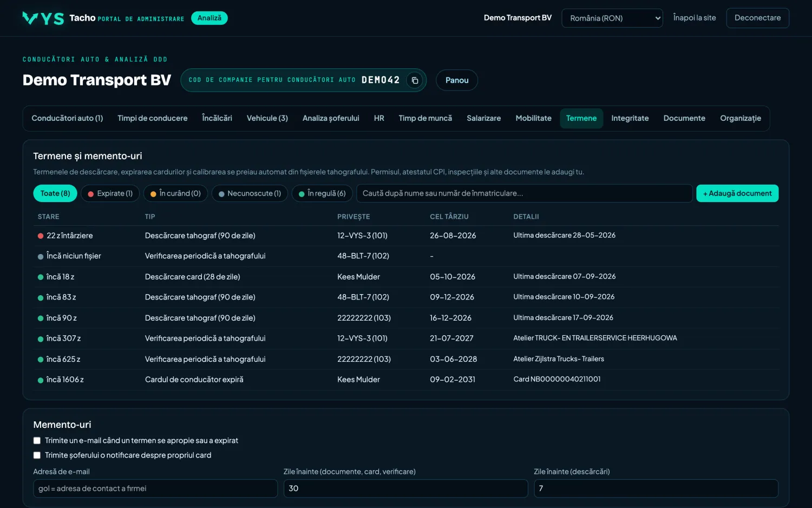Filter by Toate (8)
The height and width of the screenshot is (508, 812).
click(x=55, y=193)
